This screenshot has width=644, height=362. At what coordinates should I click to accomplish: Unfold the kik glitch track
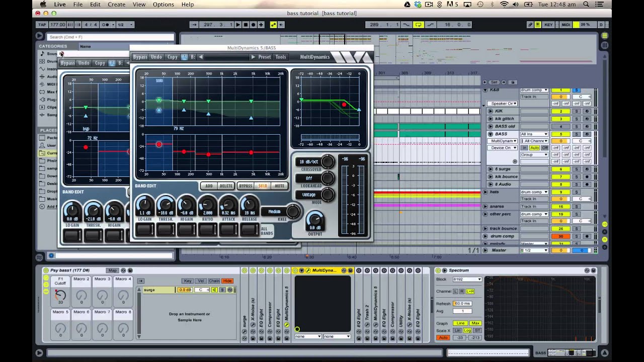pos(491,119)
